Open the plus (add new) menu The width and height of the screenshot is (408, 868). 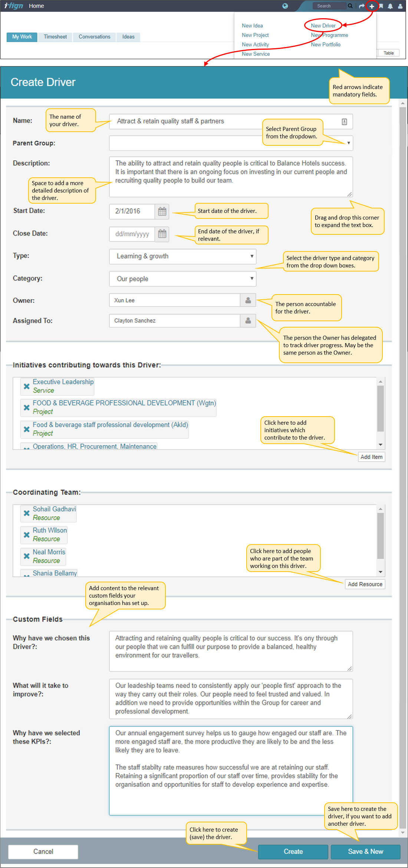pos(372,6)
